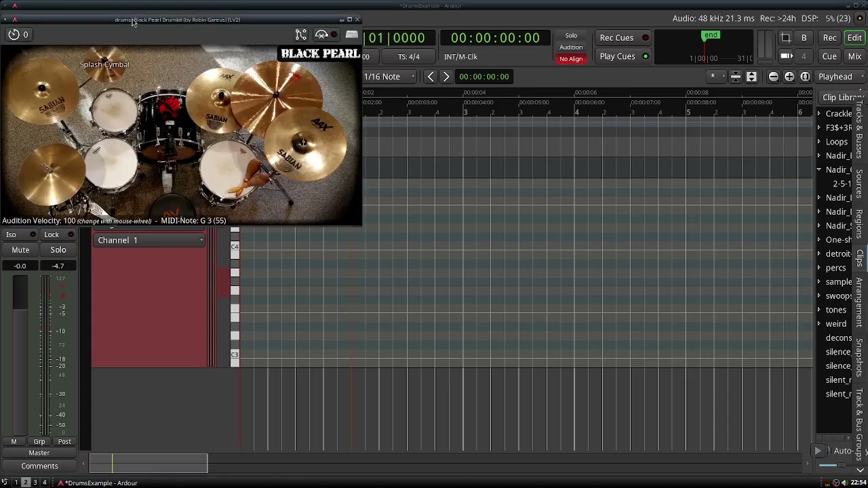Image resolution: width=868 pixels, height=488 pixels.
Task: Expand tracks vertically with the expand icon
Action: coord(751,77)
